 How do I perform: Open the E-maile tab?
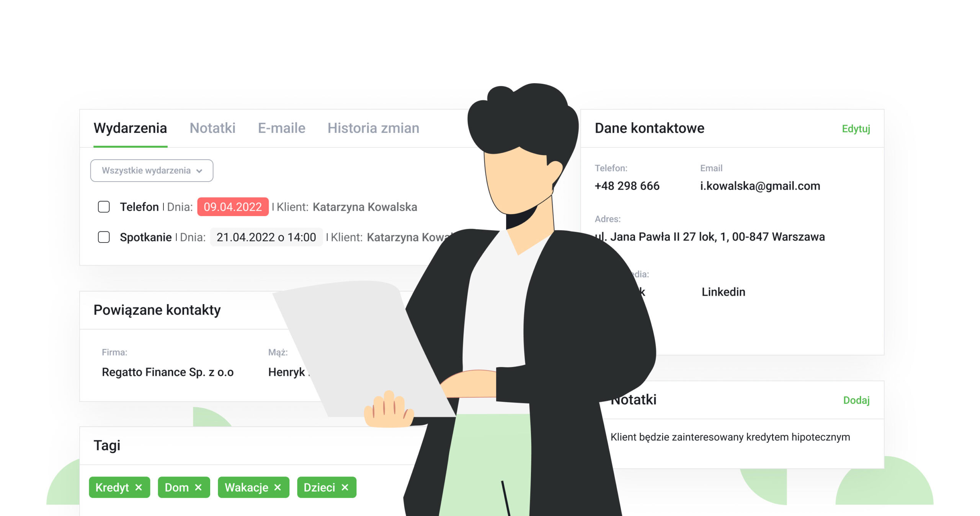pyautogui.click(x=281, y=128)
